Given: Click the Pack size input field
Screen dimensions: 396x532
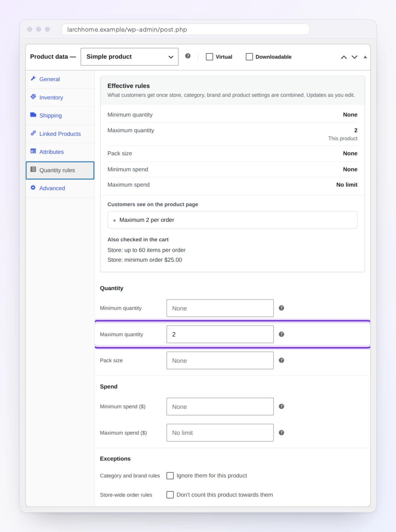Looking at the screenshot, I should pyautogui.click(x=220, y=361).
